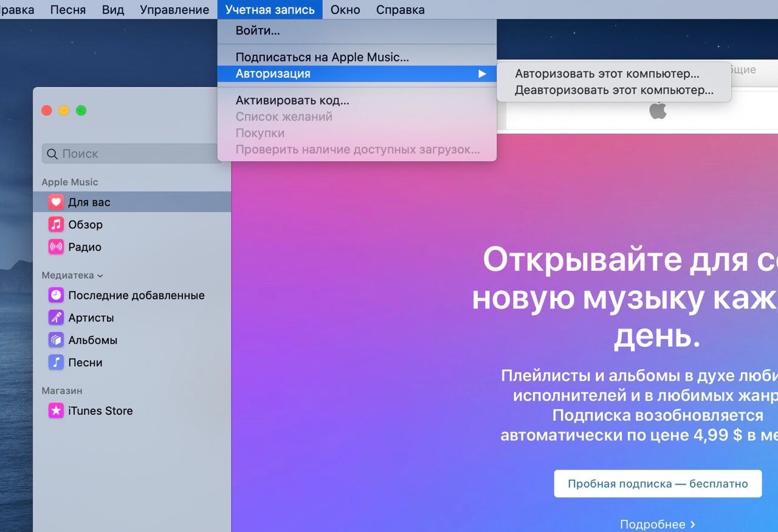
Task: Open the Песня menu
Action: coord(68,10)
